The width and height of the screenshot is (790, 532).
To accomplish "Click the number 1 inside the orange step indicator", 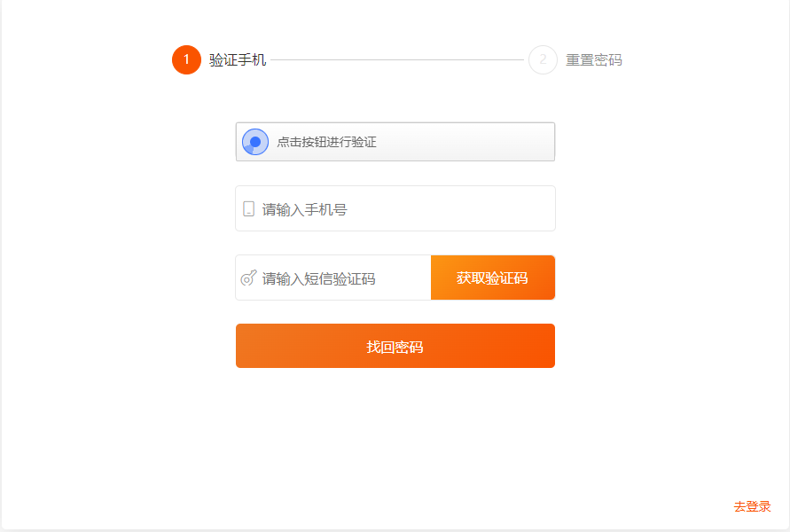I will tap(186, 60).
